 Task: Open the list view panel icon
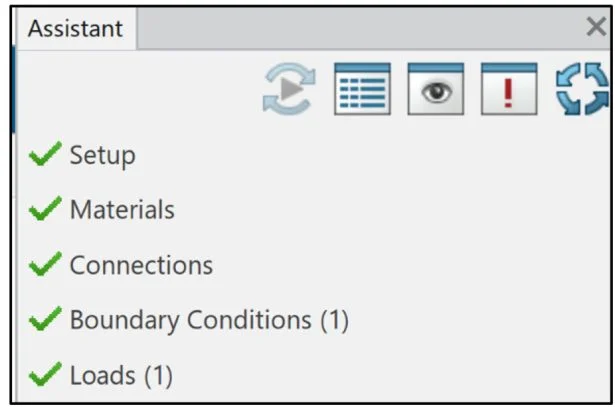point(361,89)
